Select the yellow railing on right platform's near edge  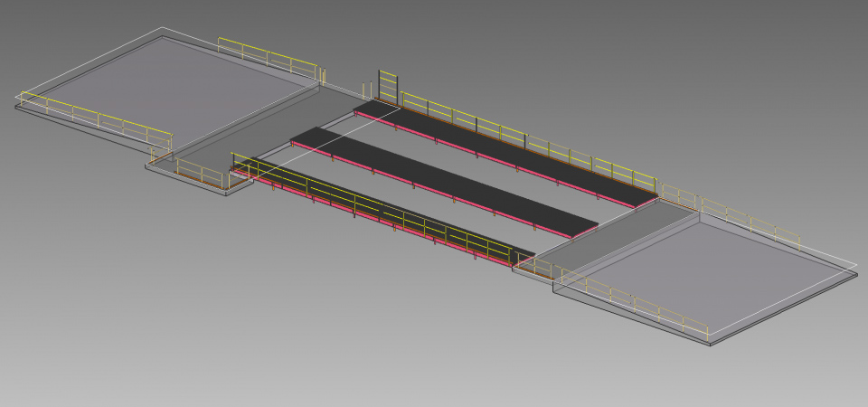(x=633, y=301)
